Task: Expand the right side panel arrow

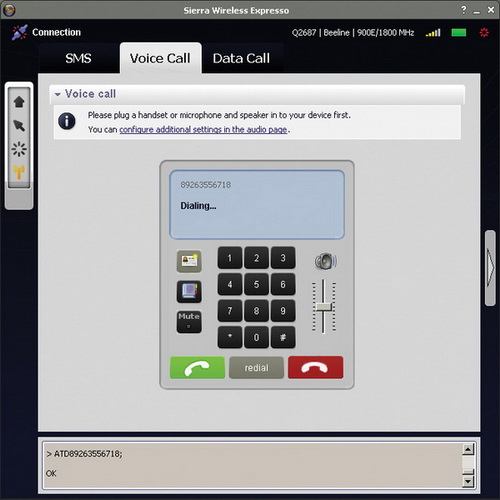Action: (490, 268)
